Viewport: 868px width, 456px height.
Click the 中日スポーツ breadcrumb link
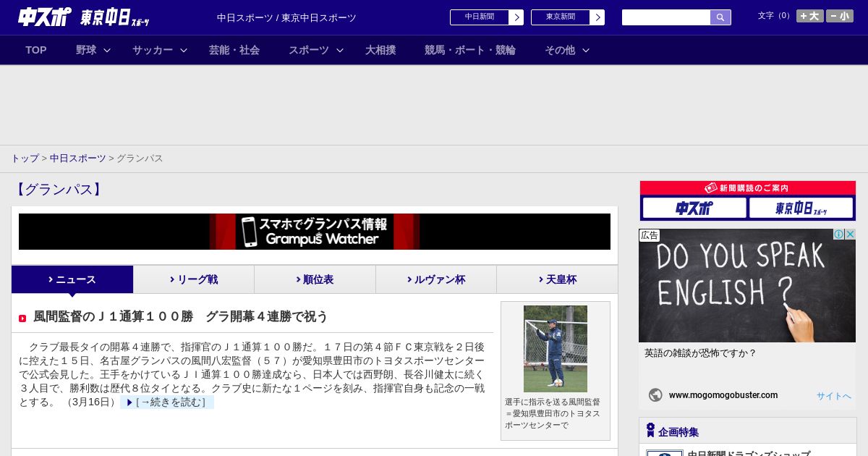tap(77, 159)
